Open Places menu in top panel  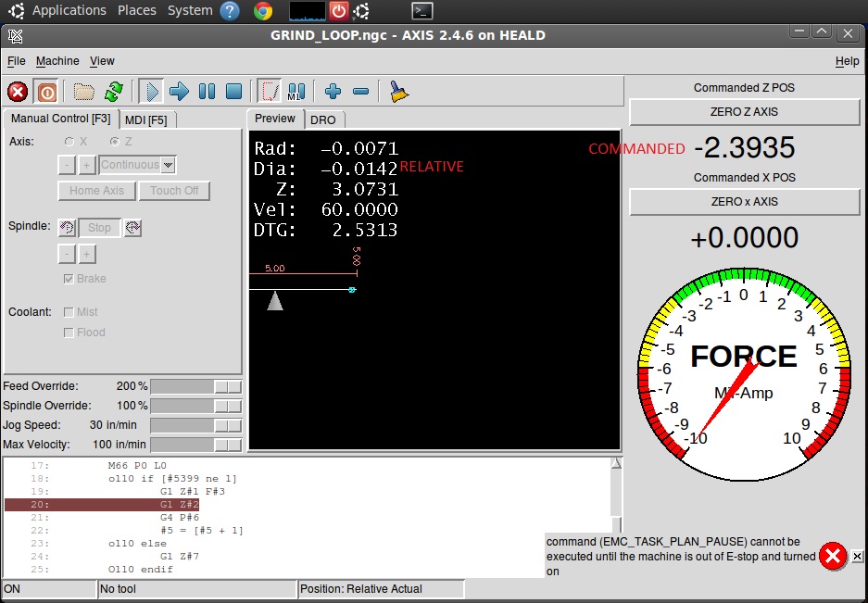pyautogui.click(x=137, y=10)
